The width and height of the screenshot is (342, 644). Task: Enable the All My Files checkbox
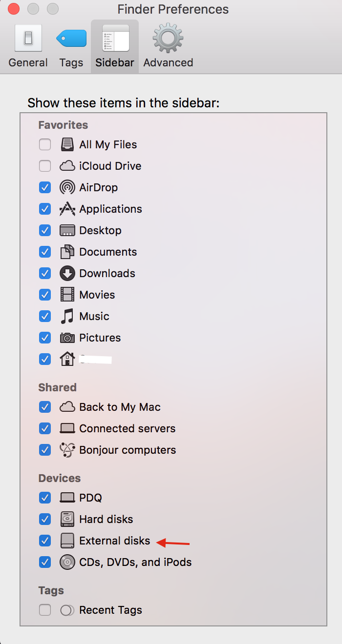click(45, 144)
